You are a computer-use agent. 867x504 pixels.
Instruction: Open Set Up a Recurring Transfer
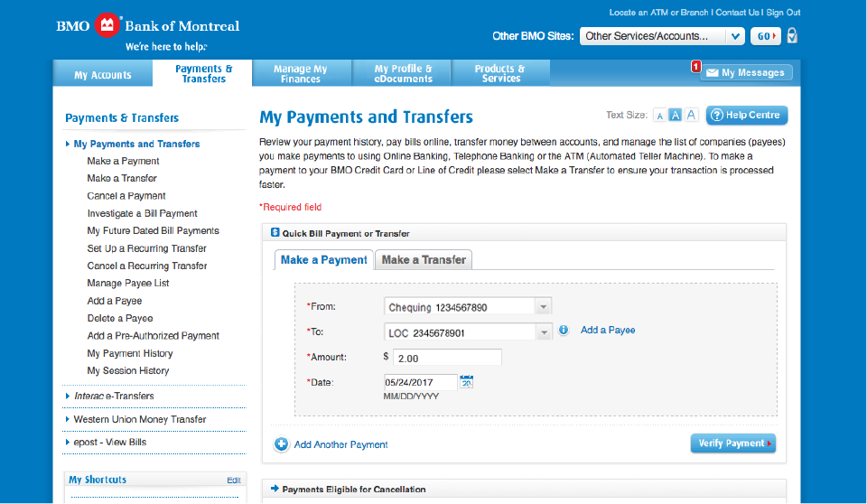point(146,248)
